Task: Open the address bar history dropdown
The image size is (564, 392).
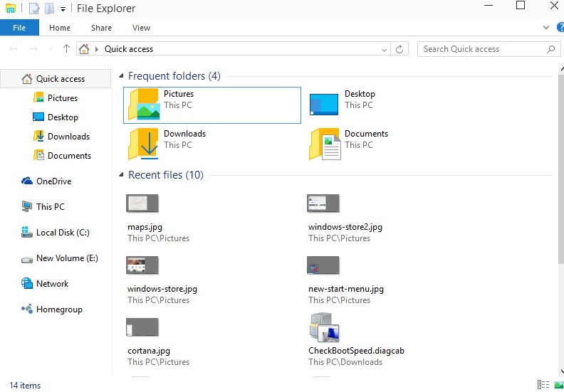Action: (x=384, y=50)
